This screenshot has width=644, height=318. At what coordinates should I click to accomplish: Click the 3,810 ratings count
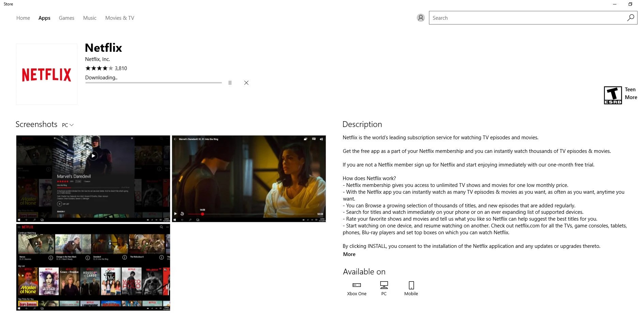coord(121,68)
